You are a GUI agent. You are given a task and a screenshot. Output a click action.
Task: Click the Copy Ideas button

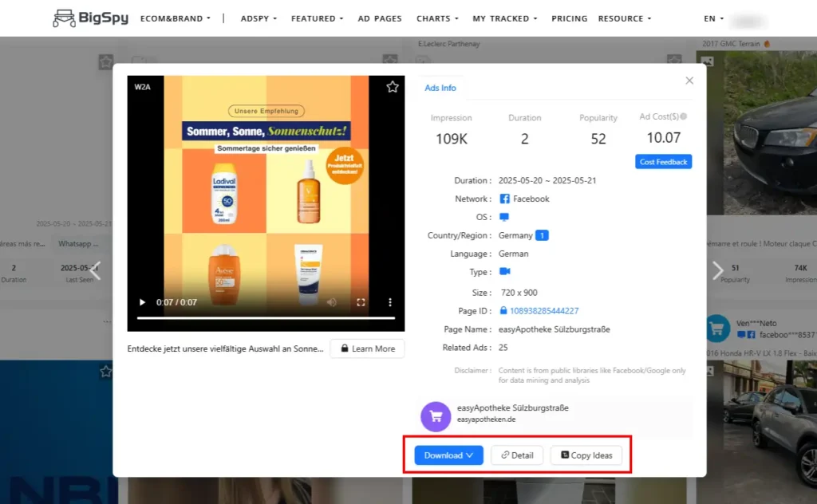[x=586, y=455]
